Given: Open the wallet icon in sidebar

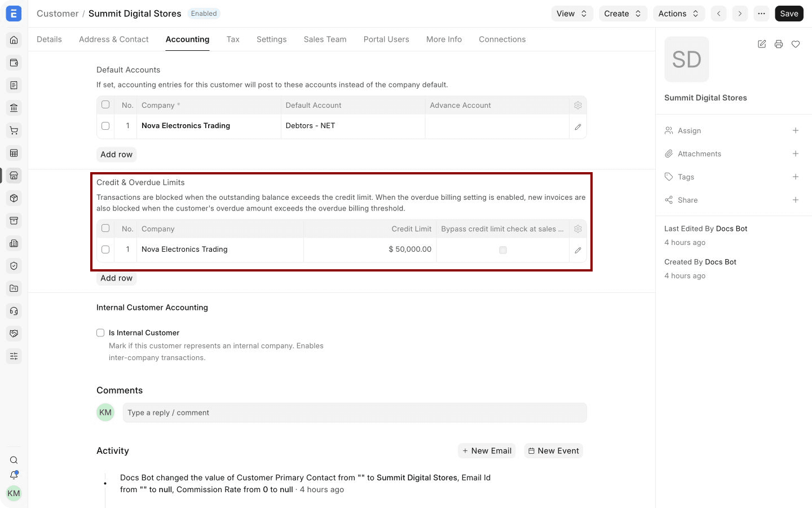Looking at the screenshot, I should (x=14, y=63).
